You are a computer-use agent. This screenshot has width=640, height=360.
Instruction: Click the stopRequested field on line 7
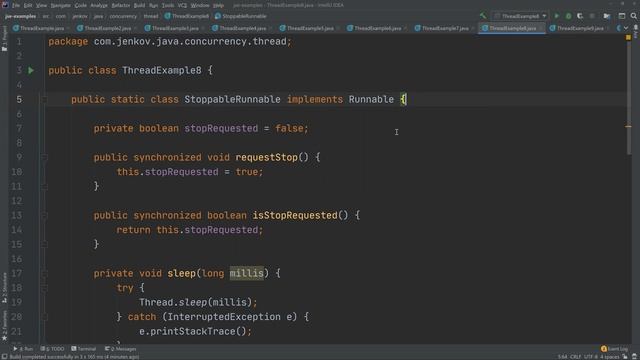tap(221, 128)
